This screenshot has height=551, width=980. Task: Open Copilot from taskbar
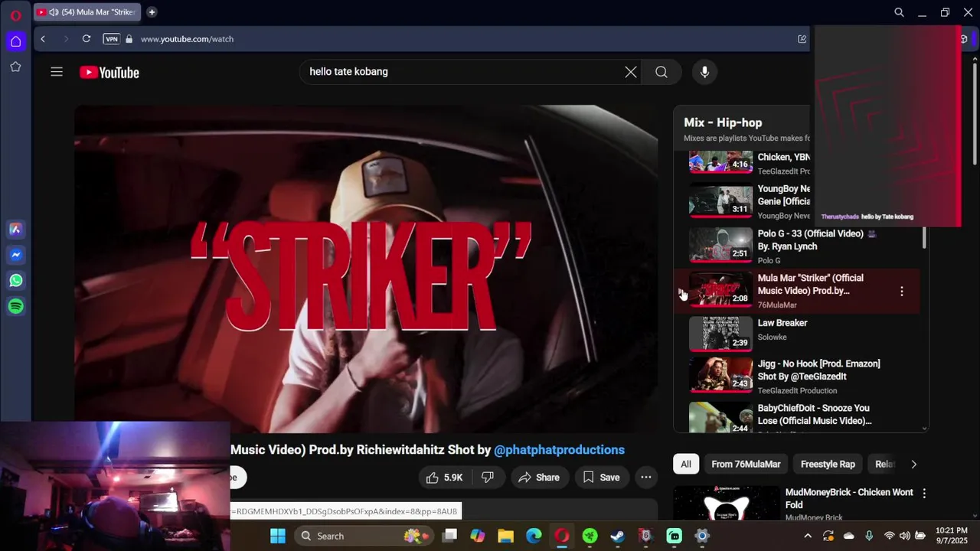tap(478, 536)
